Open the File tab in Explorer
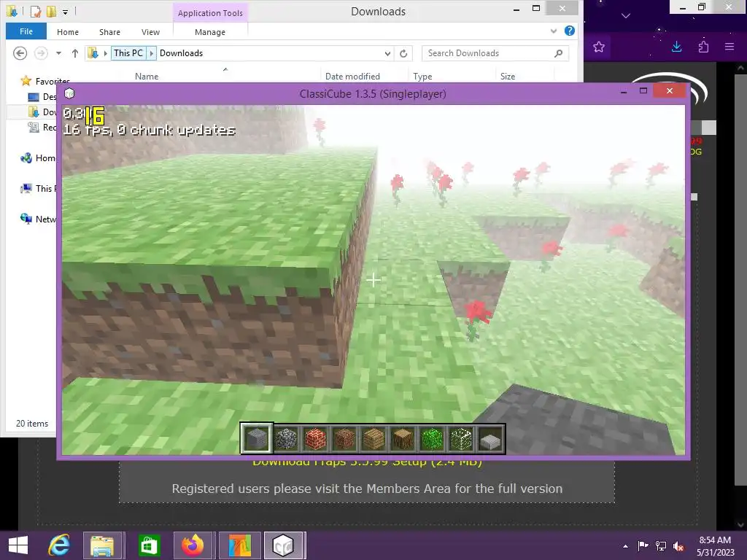 (x=26, y=31)
